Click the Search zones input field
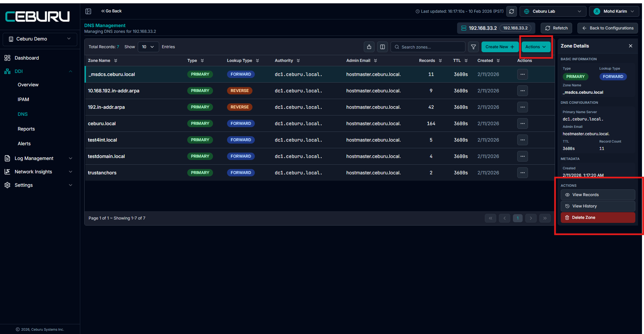 pyautogui.click(x=428, y=47)
